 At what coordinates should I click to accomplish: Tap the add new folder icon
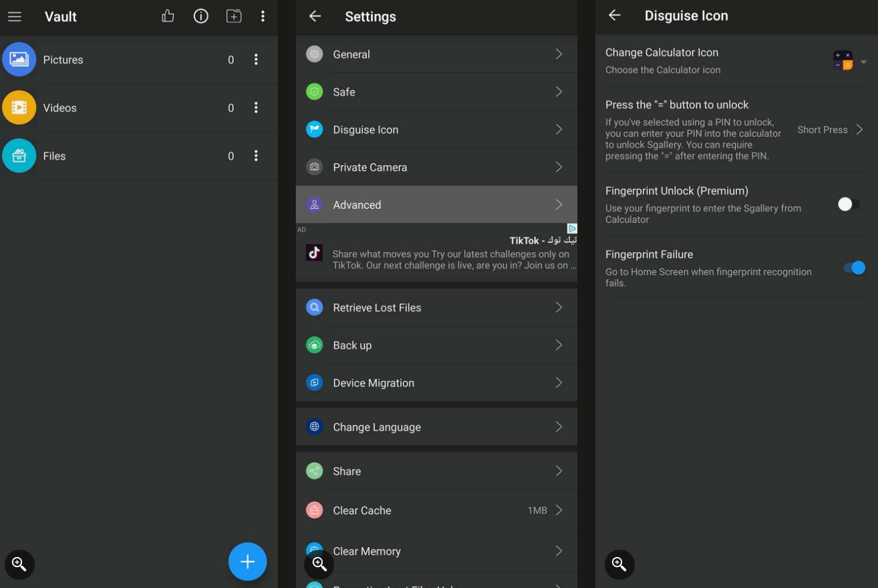point(234,16)
